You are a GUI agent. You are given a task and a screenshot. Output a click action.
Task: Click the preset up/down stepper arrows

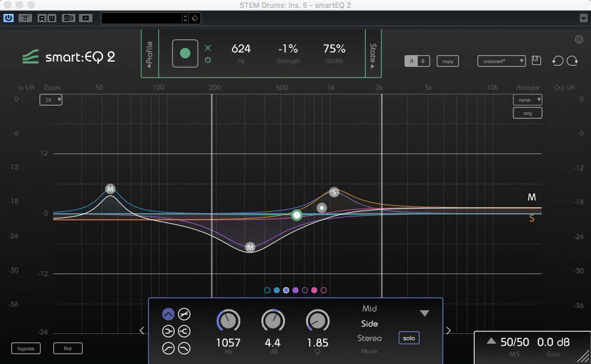(185, 18)
